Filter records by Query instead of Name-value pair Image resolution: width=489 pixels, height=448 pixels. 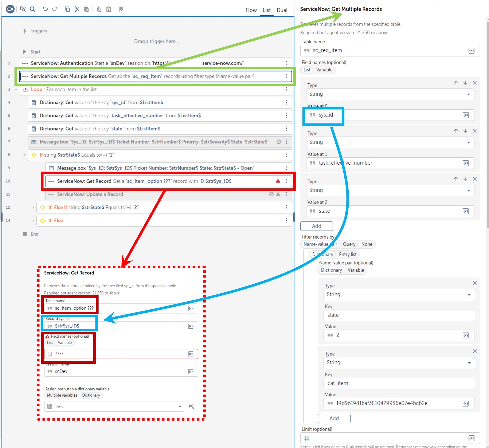coord(349,244)
